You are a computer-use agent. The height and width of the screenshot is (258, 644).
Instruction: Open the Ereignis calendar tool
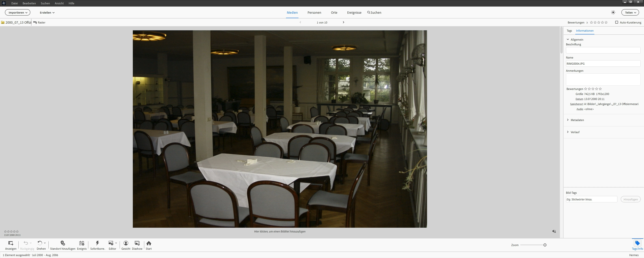[x=82, y=243]
